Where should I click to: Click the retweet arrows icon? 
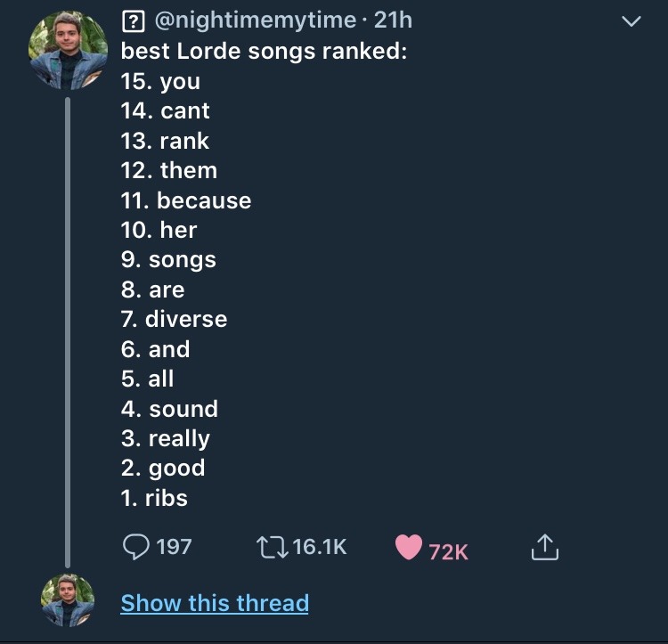click(271, 546)
